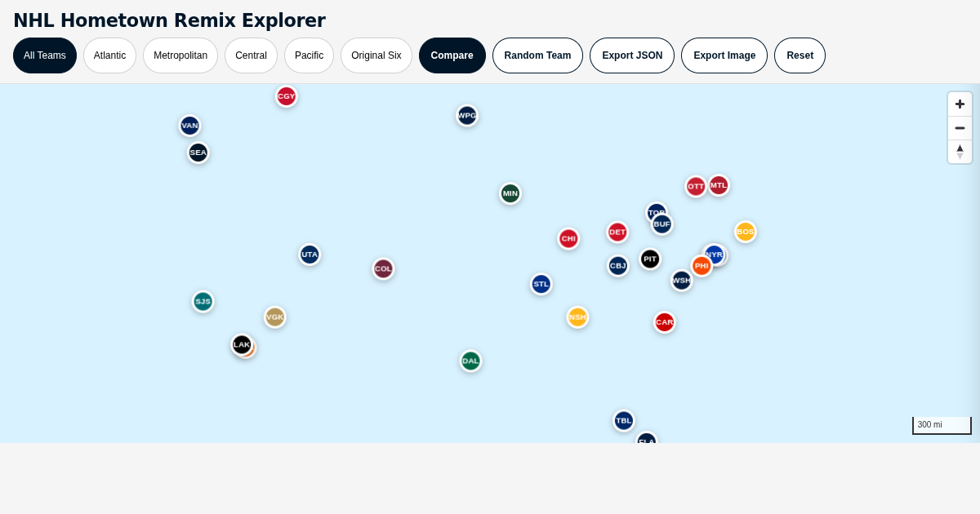Click the CAR Carolina marker

[664, 322]
